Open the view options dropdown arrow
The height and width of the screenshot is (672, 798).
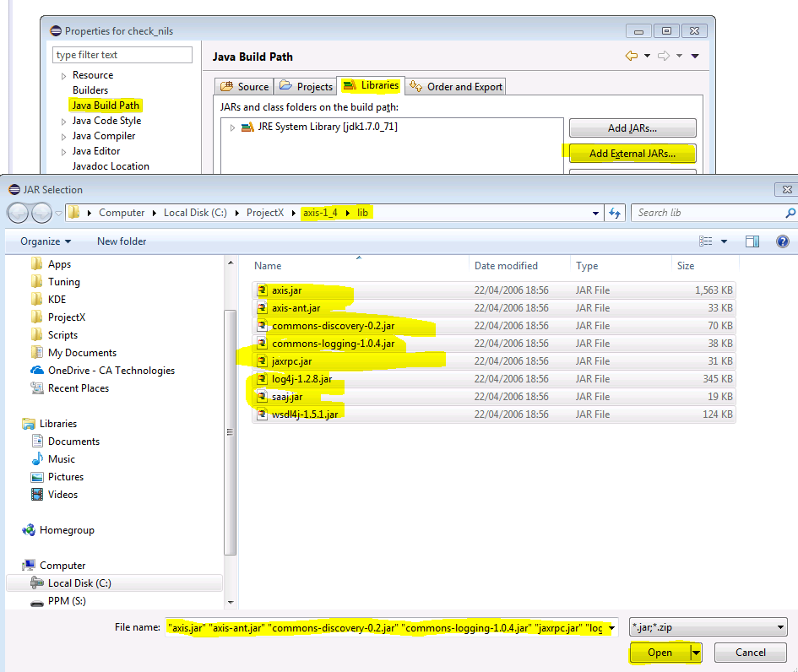[x=725, y=241]
